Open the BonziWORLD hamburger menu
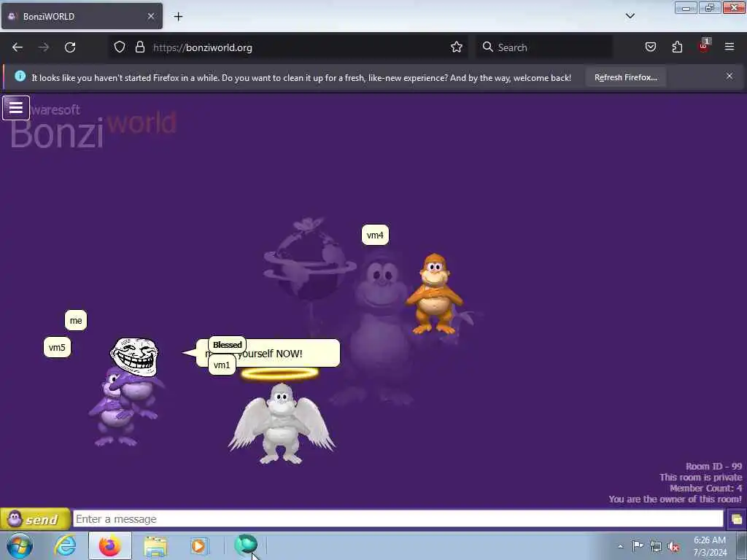 [x=16, y=108]
